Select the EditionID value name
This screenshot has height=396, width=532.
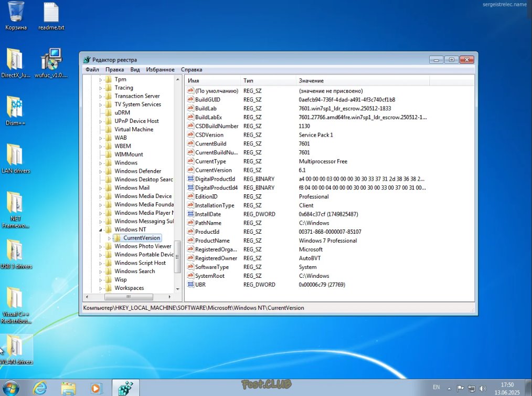[x=206, y=196]
